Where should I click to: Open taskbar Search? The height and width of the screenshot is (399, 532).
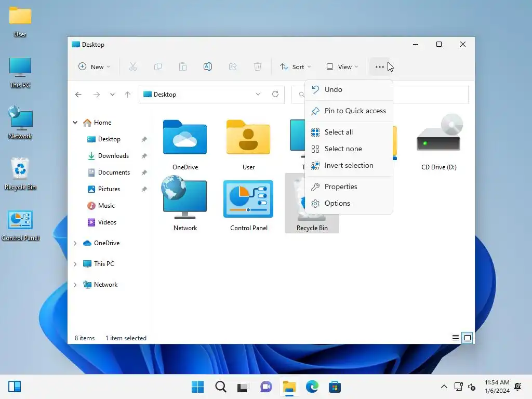pos(220,387)
